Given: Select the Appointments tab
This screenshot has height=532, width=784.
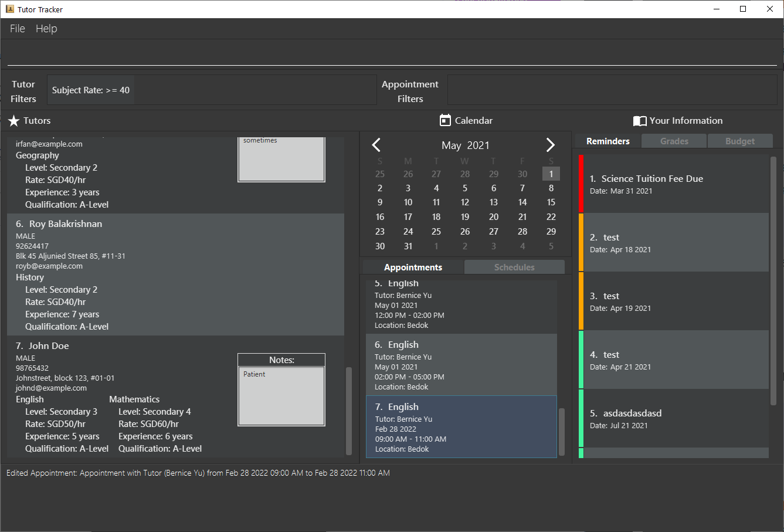Looking at the screenshot, I should click(413, 267).
